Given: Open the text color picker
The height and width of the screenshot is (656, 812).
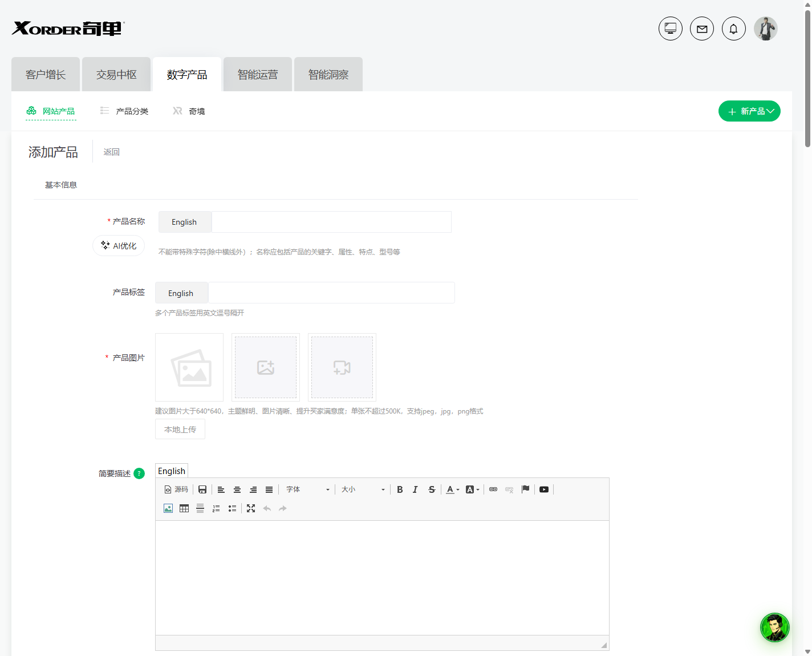Looking at the screenshot, I should click(x=453, y=489).
